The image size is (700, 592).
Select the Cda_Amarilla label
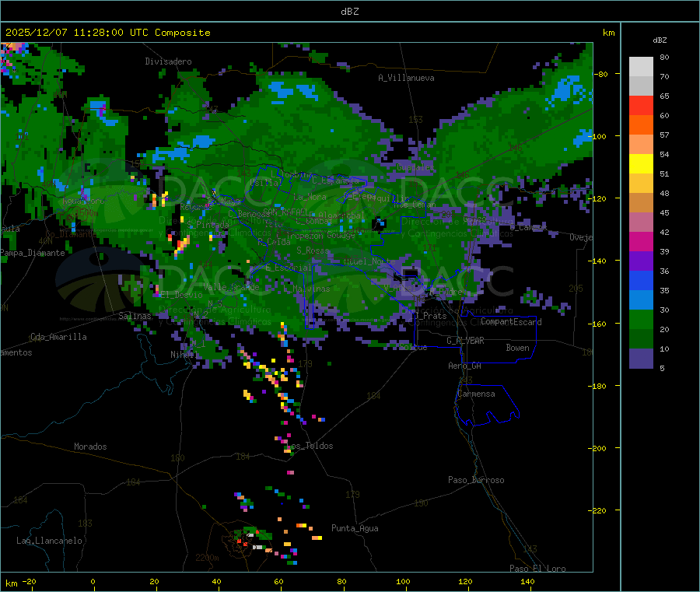(x=58, y=337)
